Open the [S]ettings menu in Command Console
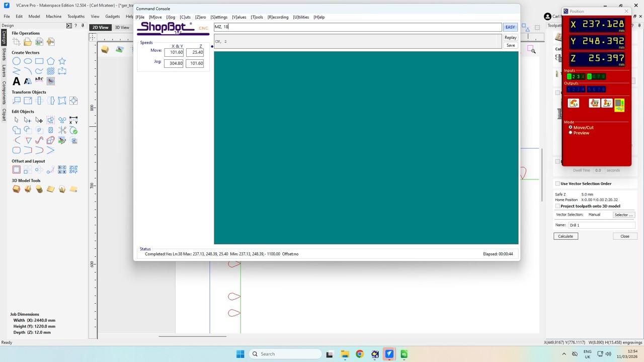 tap(219, 17)
